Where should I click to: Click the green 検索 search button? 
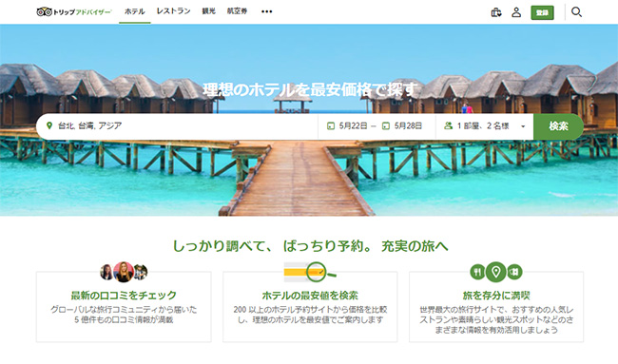558,126
